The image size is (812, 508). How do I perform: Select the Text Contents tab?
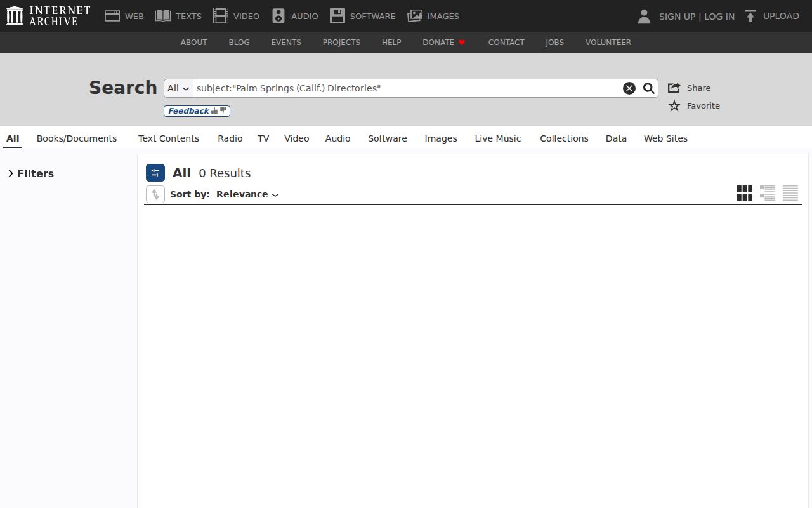(169, 138)
